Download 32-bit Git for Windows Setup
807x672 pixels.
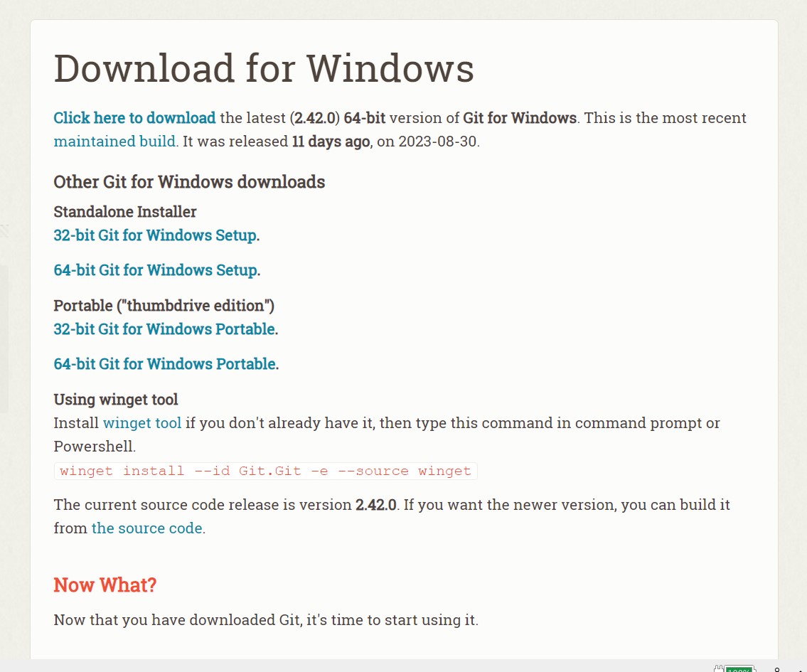(156, 235)
